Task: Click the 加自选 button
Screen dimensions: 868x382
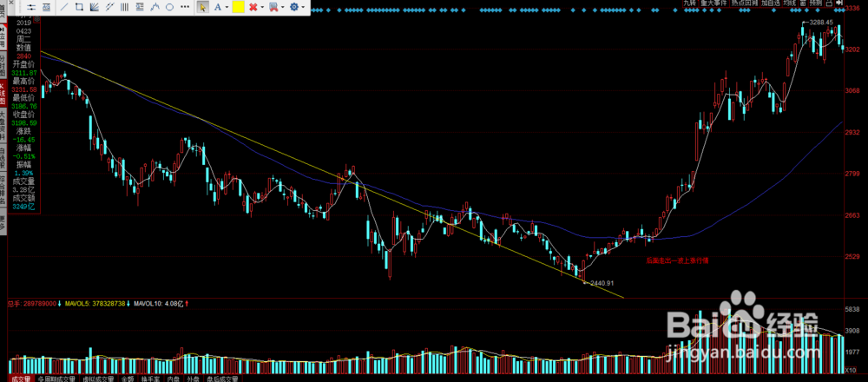Action: coord(771,3)
